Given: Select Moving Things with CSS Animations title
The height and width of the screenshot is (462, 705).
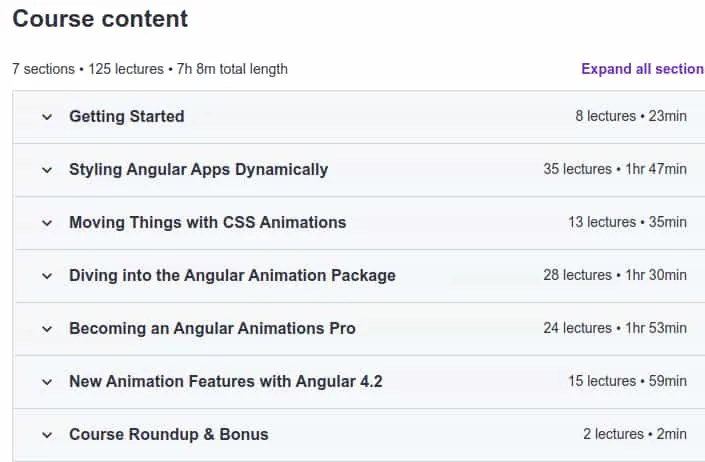Looking at the screenshot, I should [208, 222].
